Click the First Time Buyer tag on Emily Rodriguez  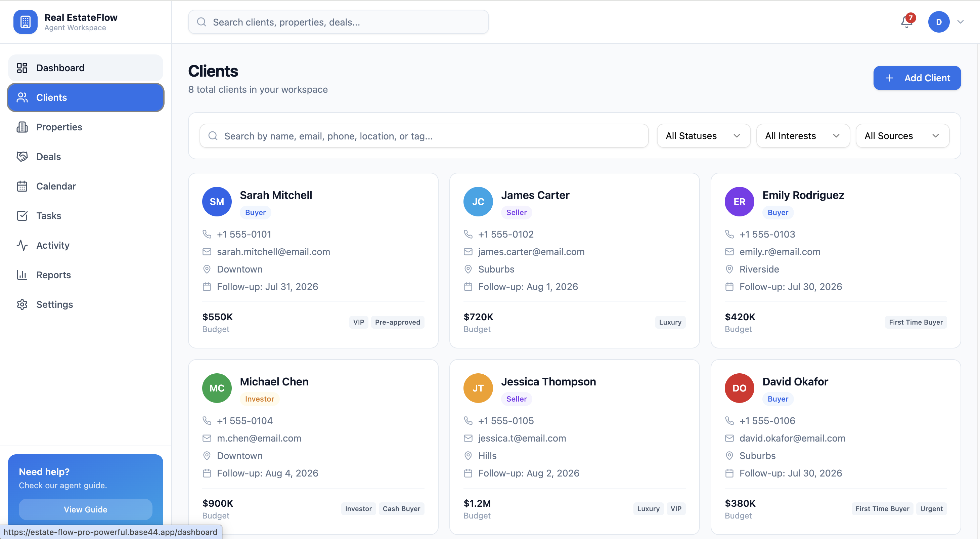[916, 322]
